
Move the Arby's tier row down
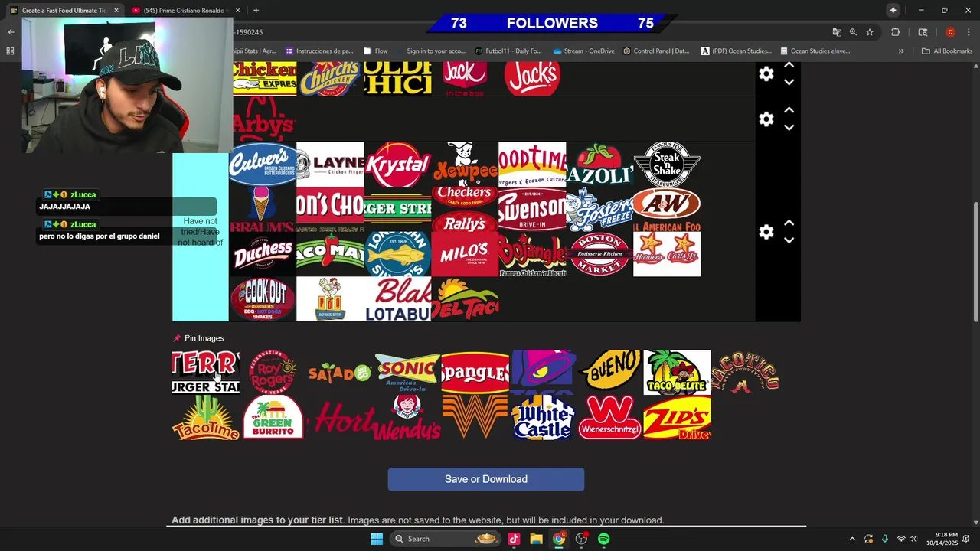coord(789,128)
